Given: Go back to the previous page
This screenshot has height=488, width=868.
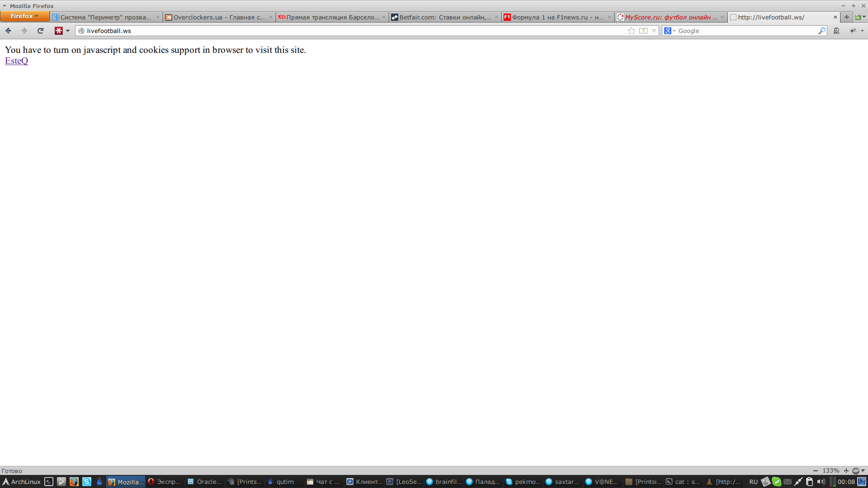Looking at the screenshot, I should [8, 31].
